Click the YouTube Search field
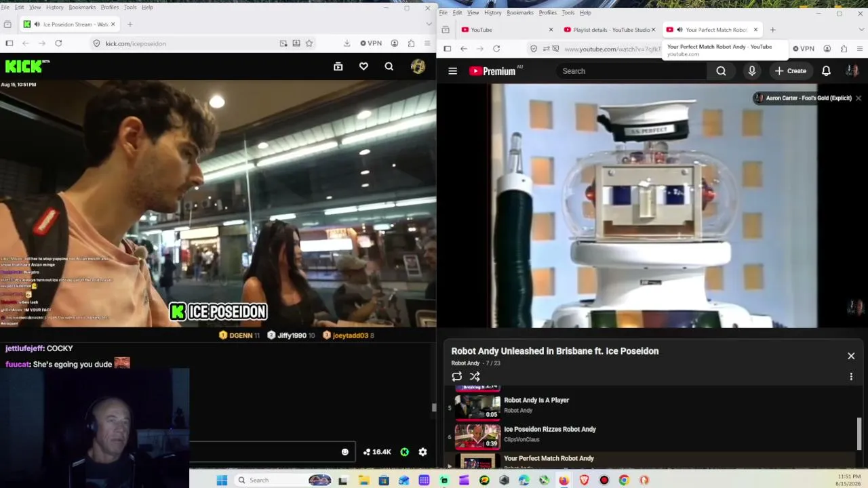The image size is (868, 488). pyautogui.click(x=631, y=71)
